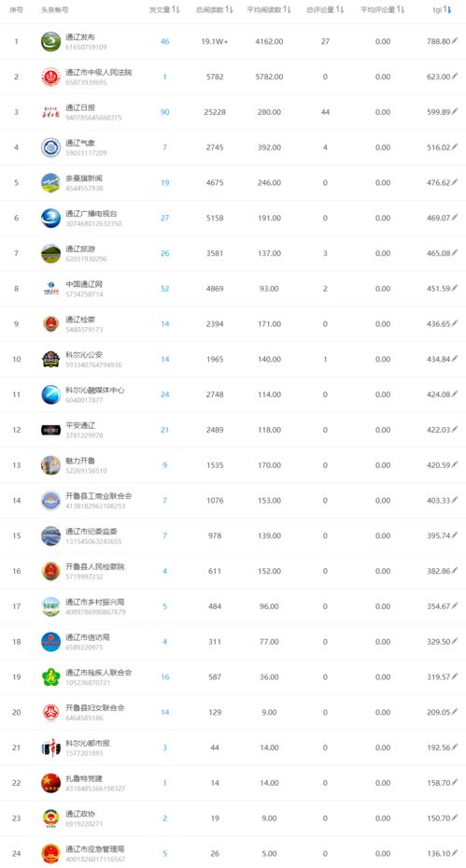Select account name 扎鲁特党建
The width and height of the screenshot is (466, 868).
coord(84,778)
